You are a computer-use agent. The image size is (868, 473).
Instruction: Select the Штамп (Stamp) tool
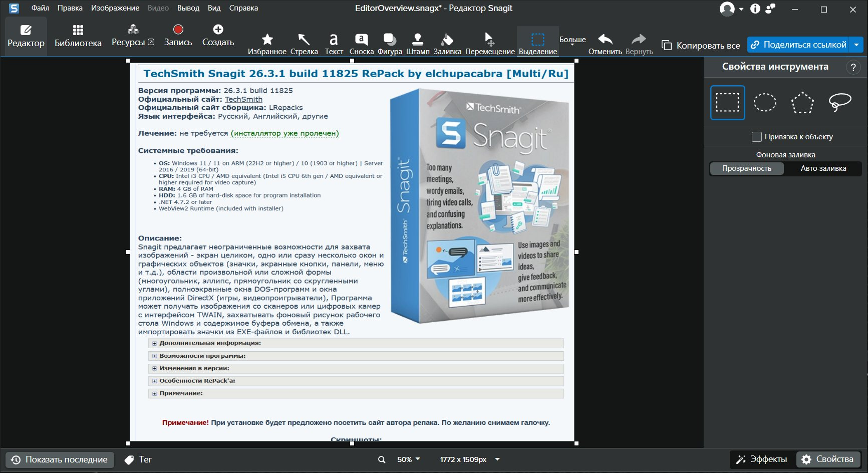[x=418, y=44]
